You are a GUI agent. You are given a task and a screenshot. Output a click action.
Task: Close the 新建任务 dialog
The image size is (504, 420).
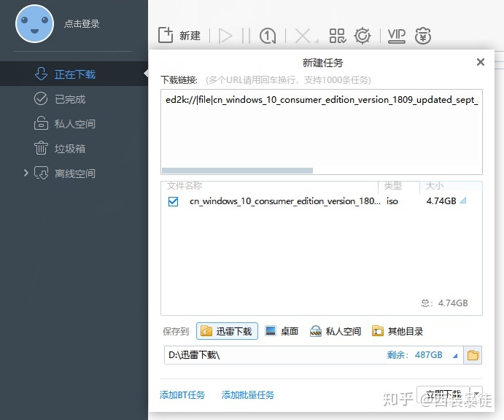click(480, 62)
